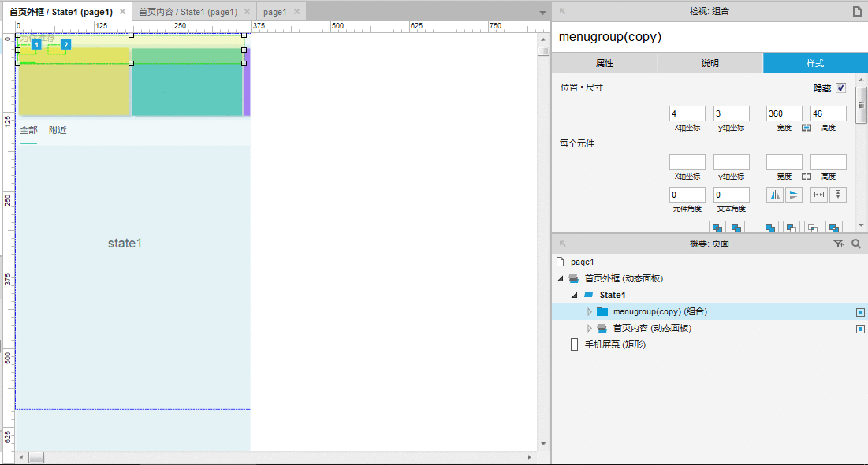
Task: Select 全部 tab on the canvas
Action: (29, 130)
